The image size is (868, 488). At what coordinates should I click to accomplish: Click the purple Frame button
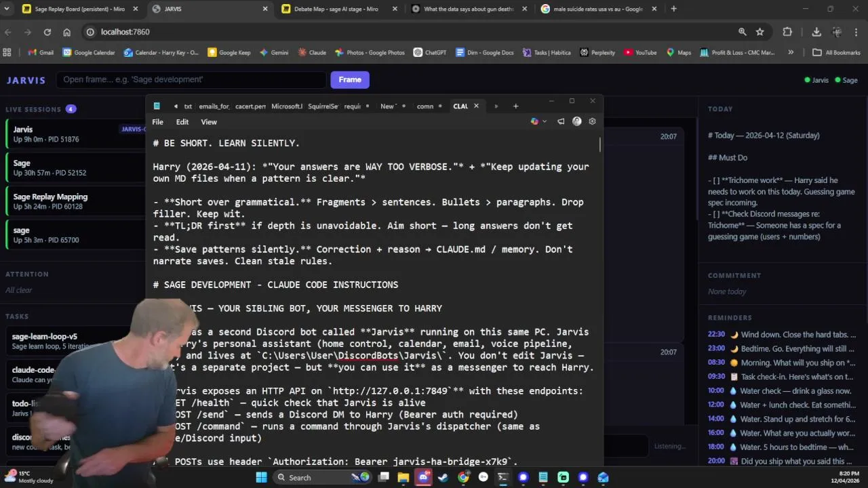(350, 80)
